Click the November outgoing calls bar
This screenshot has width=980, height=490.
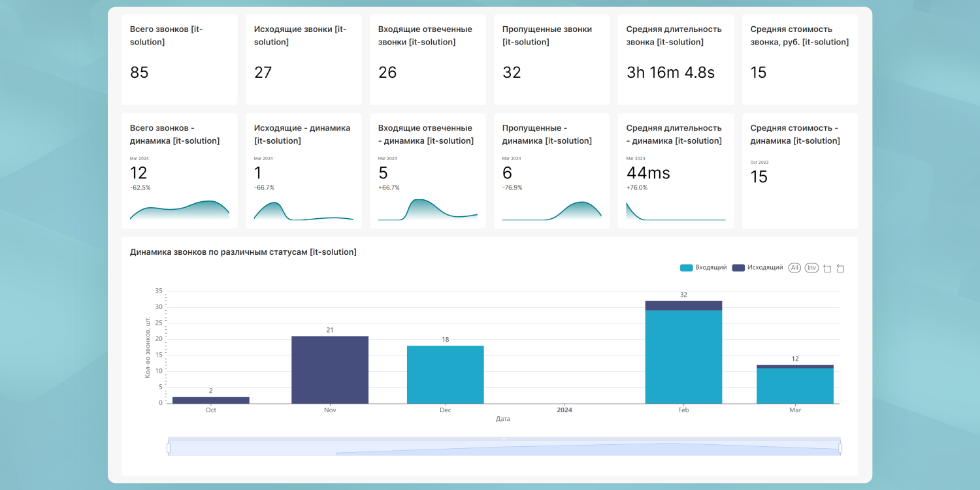(330, 370)
